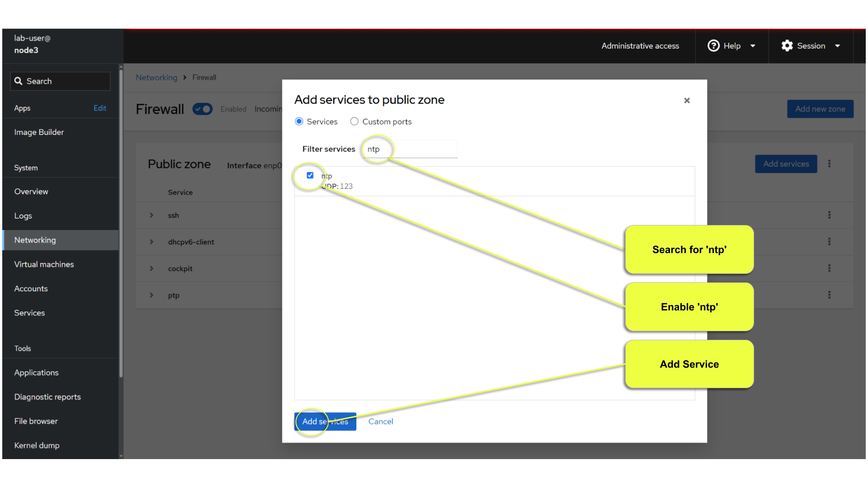Go to Logs page in sidebar
This screenshot has height=488, width=868.
pos(23,216)
